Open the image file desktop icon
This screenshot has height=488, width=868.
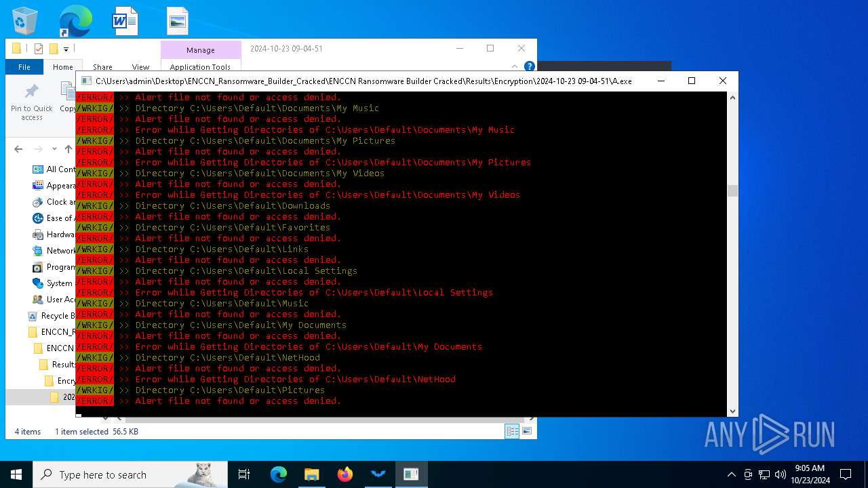tap(177, 20)
